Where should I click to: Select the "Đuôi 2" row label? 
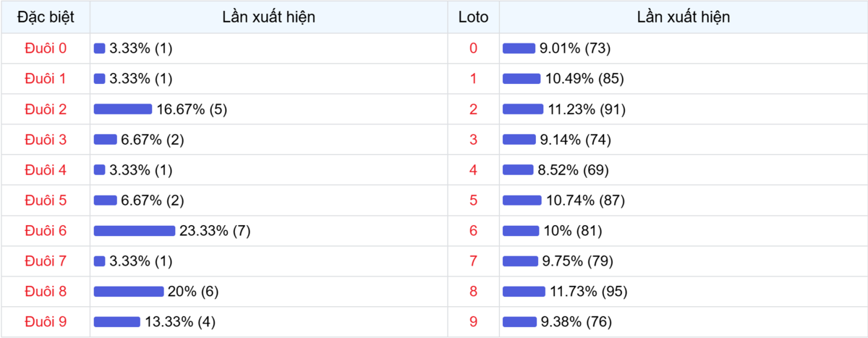click(46, 109)
